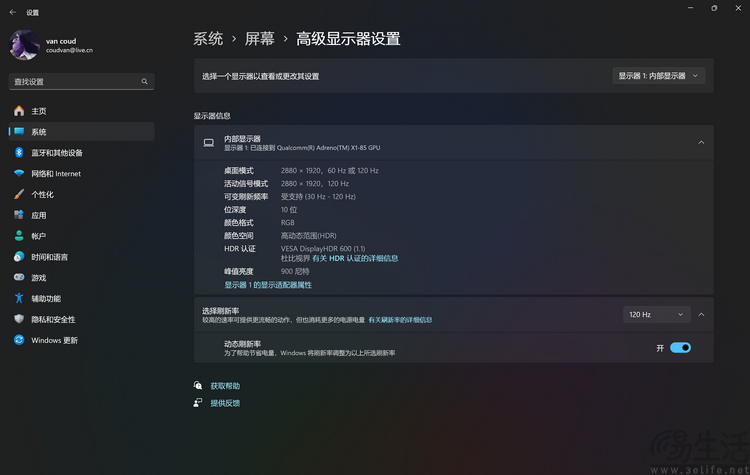Toggle the 动态刷新率 switch off
The image size is (750, 475).
(680, 348)
